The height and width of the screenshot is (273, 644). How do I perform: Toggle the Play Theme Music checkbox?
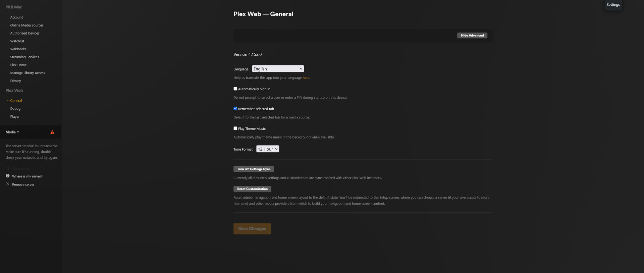(x=235, y=128)
